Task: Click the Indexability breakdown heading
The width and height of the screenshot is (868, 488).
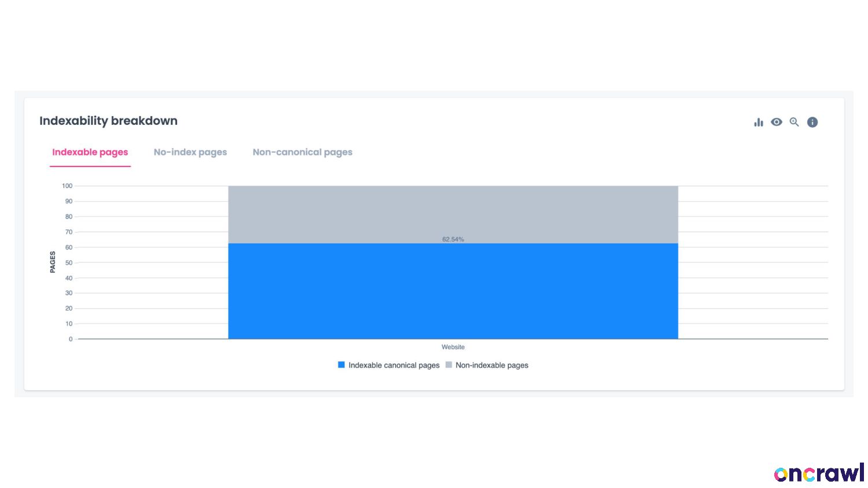Action: (108, 121)
